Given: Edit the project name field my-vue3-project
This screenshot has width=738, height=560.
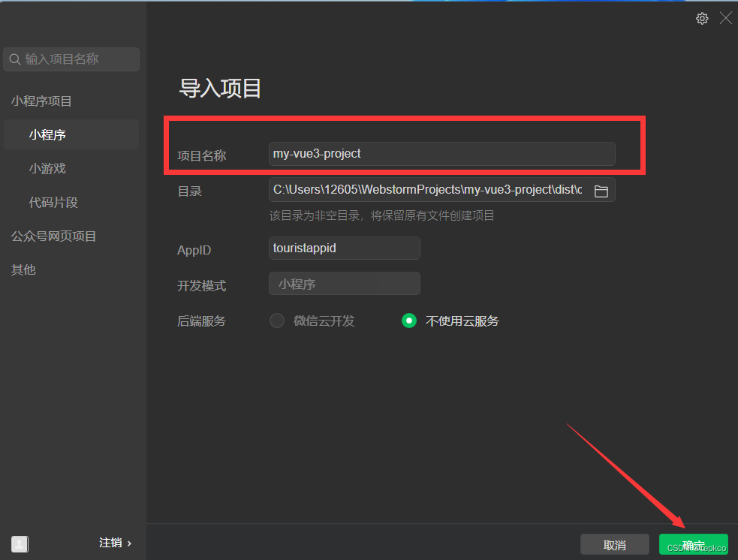Looking at the screenshot, I should tap(442, 154).
